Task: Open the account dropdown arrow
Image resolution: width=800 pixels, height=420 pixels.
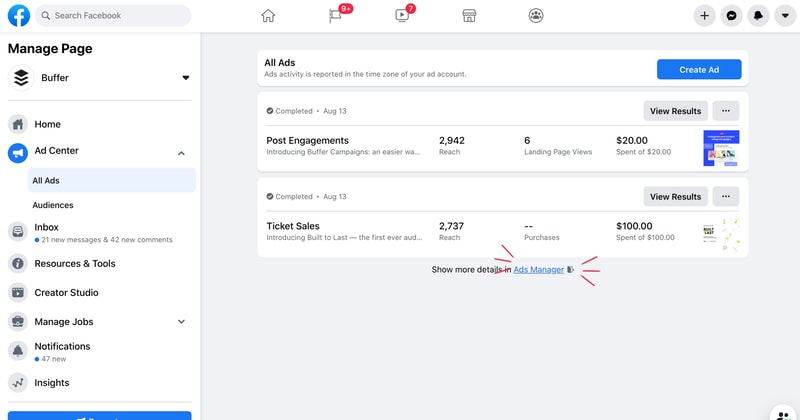Action: pyautogui.click(x=785, y=16)
